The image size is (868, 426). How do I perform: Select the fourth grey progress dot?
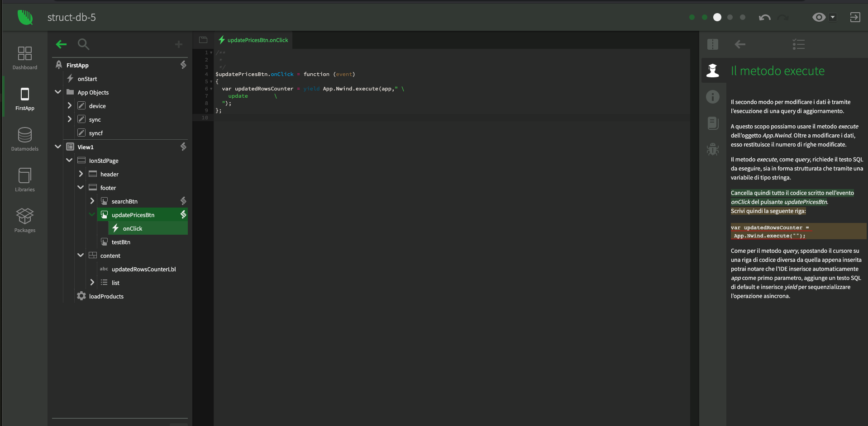[730, 17]
